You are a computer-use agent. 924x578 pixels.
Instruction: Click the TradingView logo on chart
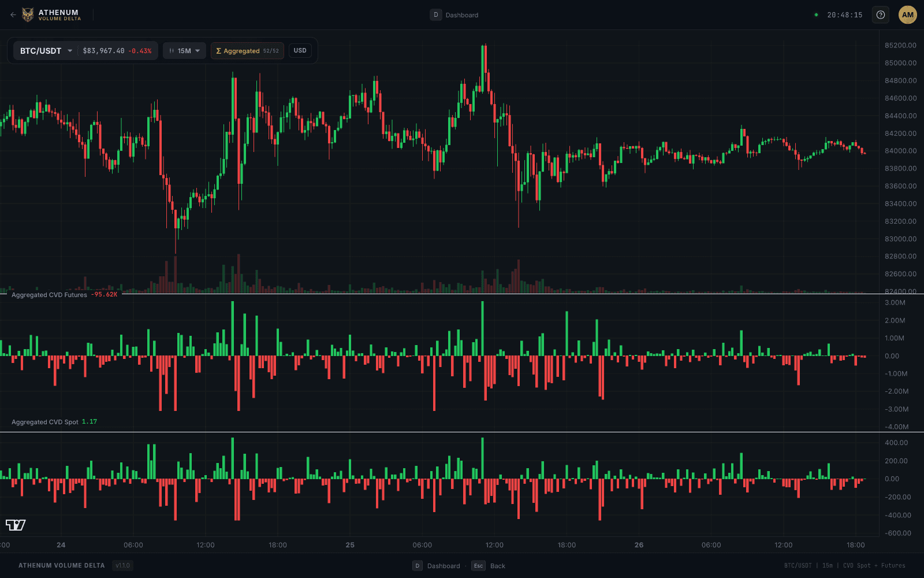(16, 525)
